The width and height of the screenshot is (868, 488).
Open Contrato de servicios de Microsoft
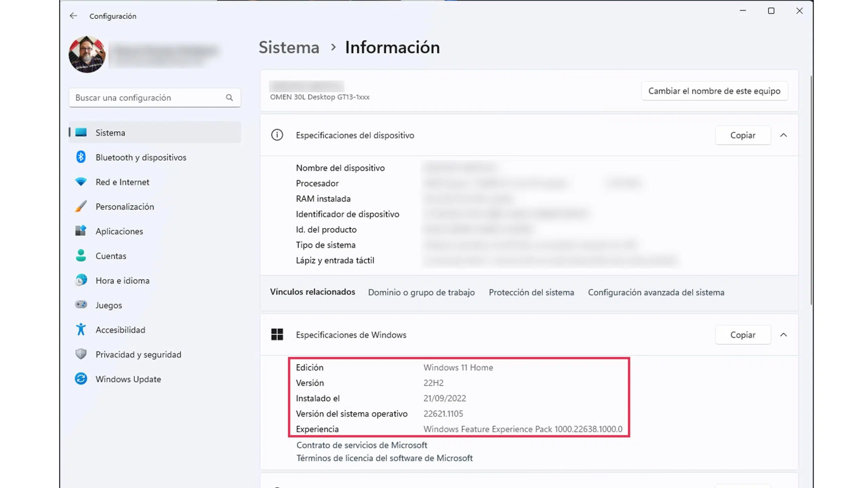[362, 445]
